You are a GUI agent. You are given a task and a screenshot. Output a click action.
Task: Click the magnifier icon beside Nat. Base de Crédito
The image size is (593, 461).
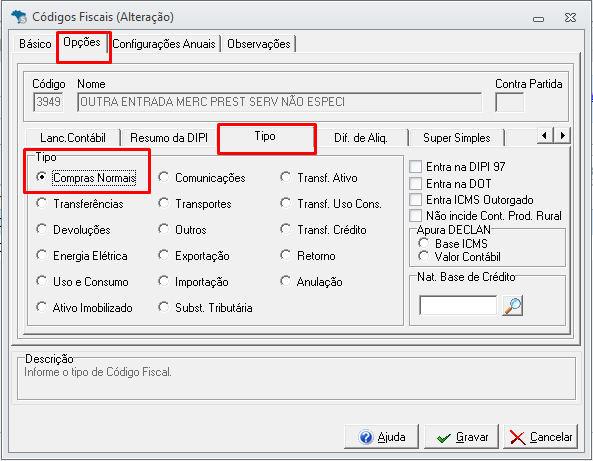coord(512,306)
